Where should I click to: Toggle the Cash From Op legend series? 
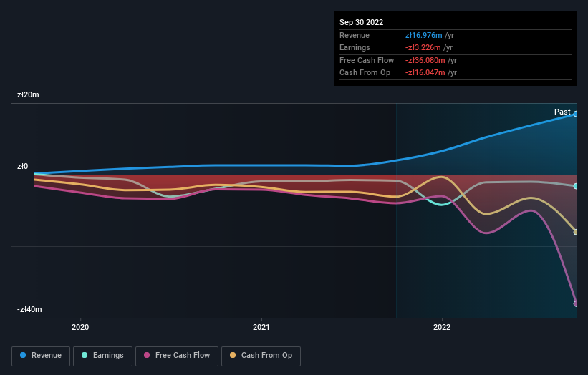[x=261, y=356]
